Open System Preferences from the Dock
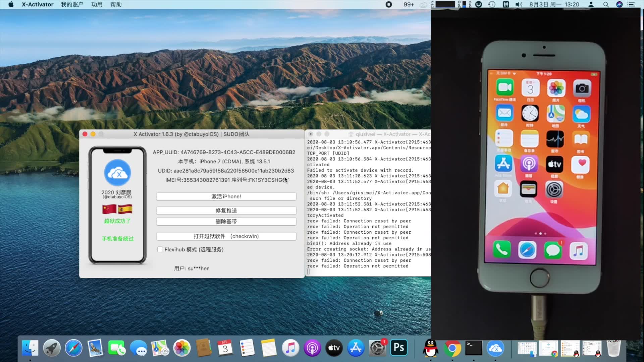The height and width of the screenshot is (362, 644). coord(377,348)
